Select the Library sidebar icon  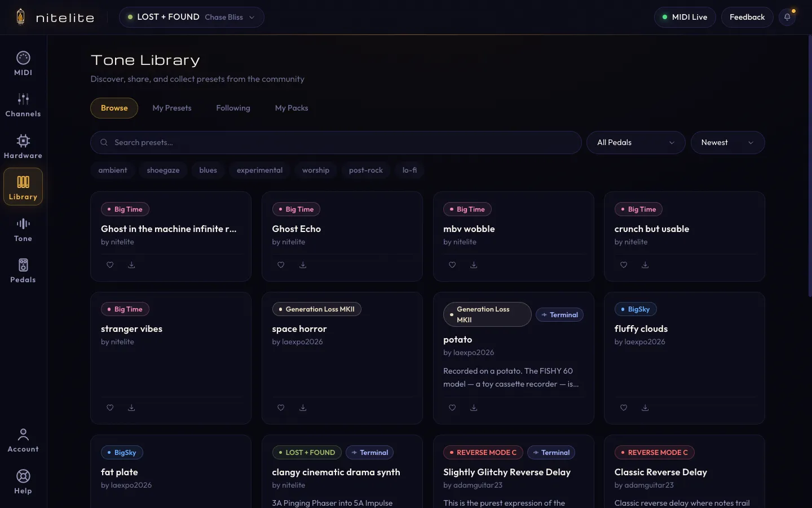click(x=23, y=187)
